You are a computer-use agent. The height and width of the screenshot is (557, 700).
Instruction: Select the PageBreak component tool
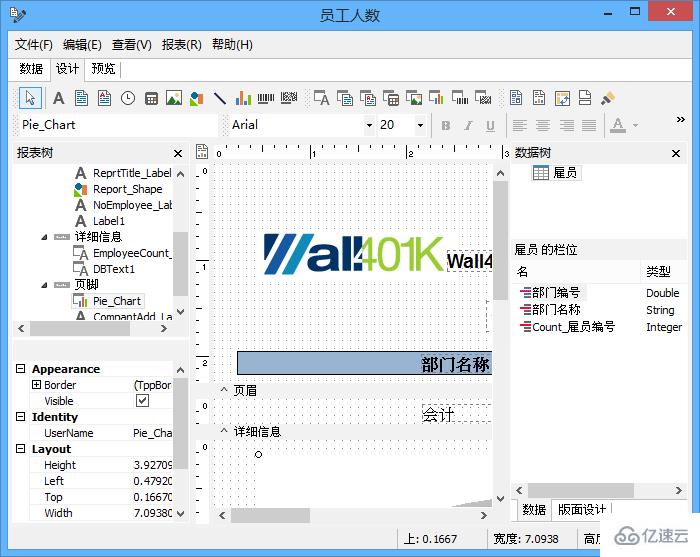(x=585, y=98)
